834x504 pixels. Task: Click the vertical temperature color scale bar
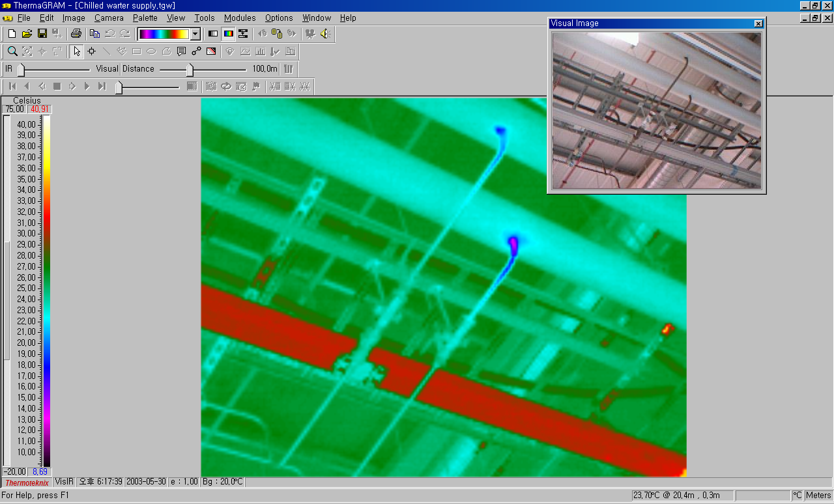coord(46,291)
